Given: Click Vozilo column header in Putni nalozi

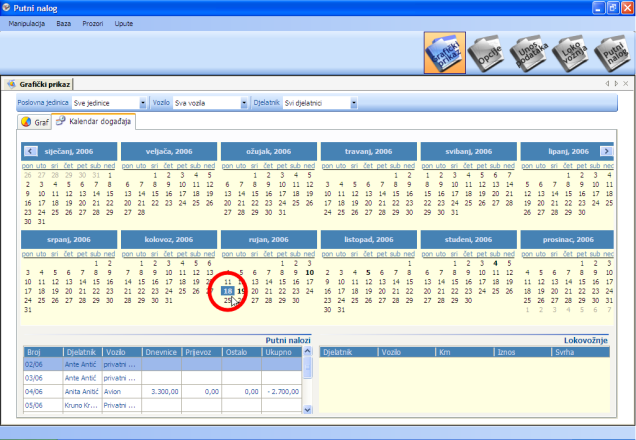Looking at the screenshot, I should pyautogui.click(x=122, y=352).
